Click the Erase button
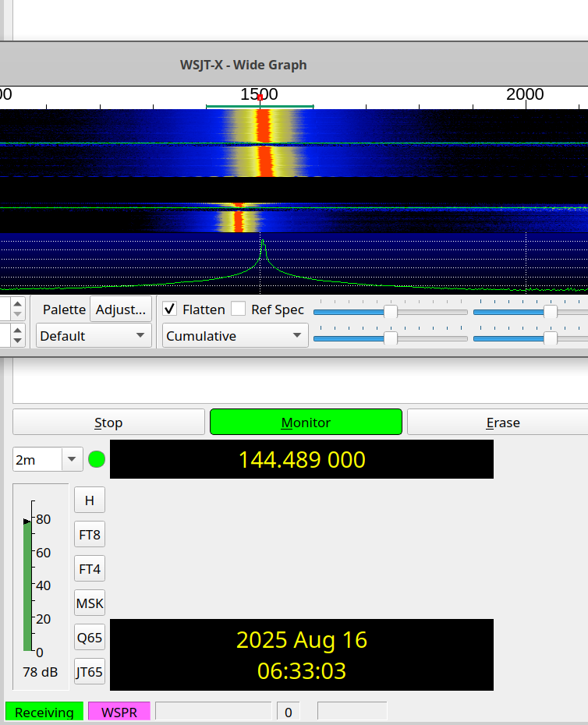 pyautogui.click(x=503, y=423)
